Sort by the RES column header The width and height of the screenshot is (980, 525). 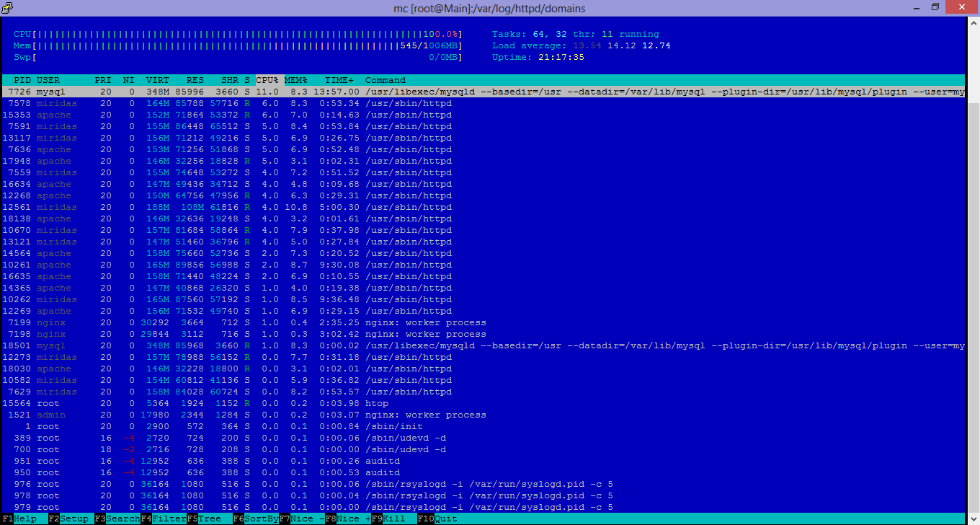(195, 80)
